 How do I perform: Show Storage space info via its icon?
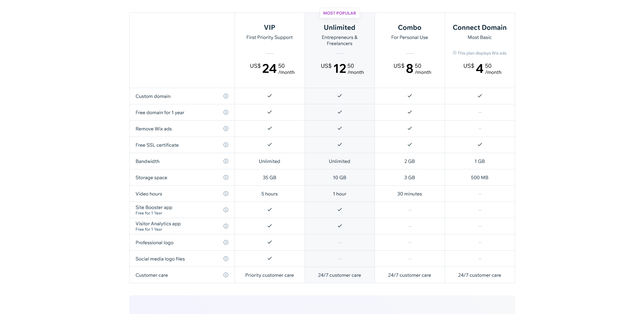click(x=226, y=177)
